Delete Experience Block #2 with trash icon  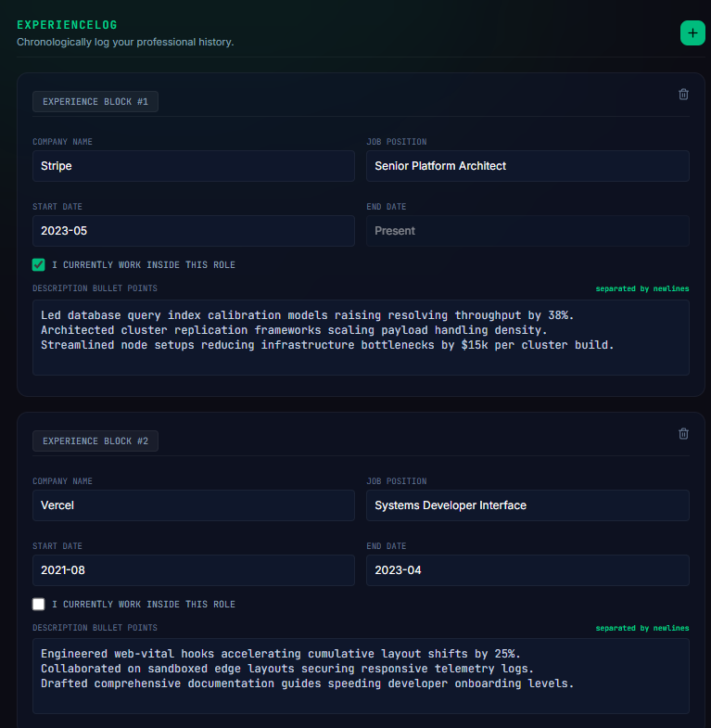coord(683,434)
